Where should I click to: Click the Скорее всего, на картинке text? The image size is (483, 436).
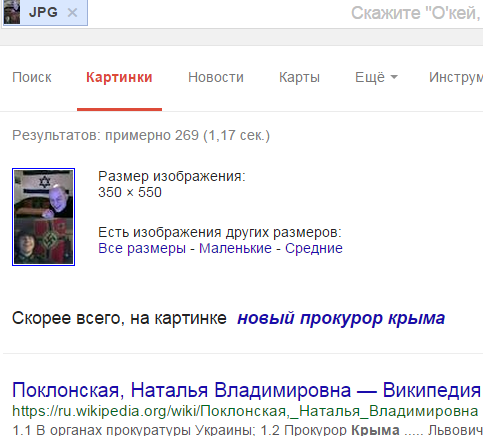pyautogui.click(x=119, y=318)
